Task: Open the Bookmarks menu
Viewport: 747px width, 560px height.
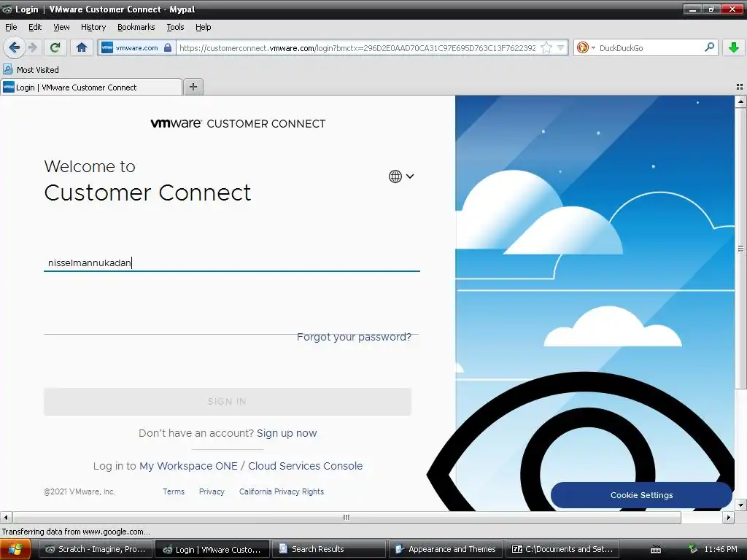Action: tap(136, 27)
